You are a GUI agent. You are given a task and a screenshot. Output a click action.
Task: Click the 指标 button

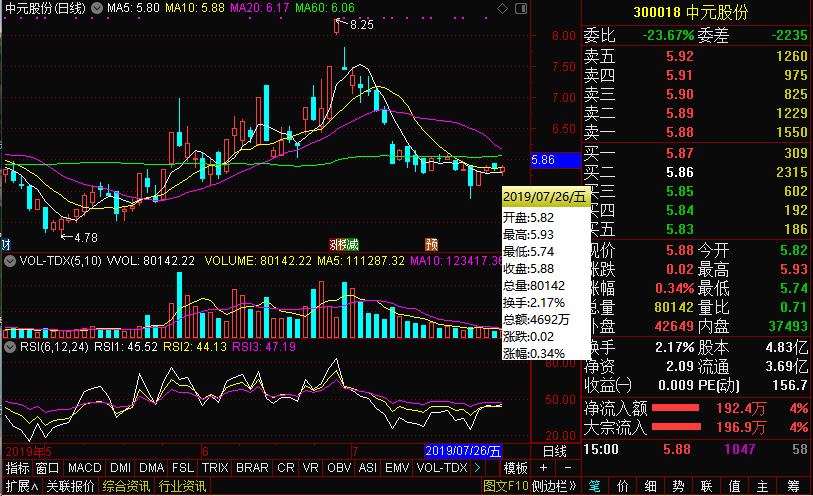(17, 468)
